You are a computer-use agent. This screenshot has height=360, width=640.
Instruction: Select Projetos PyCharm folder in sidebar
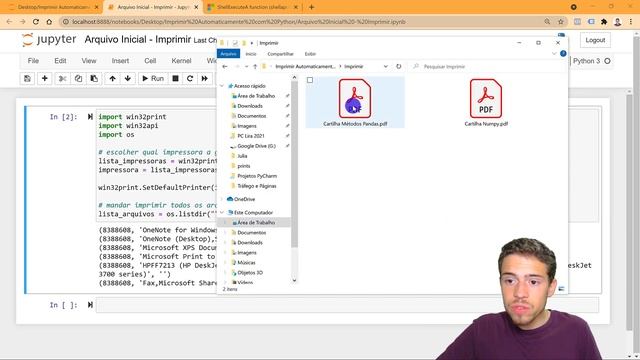pyautogui.click(x=257, y=176)
